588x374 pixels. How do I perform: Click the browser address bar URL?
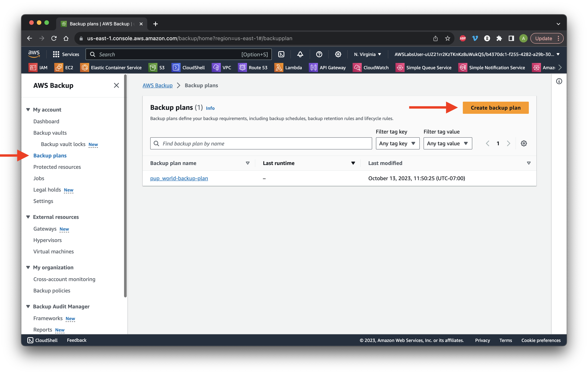coord(189,38)
